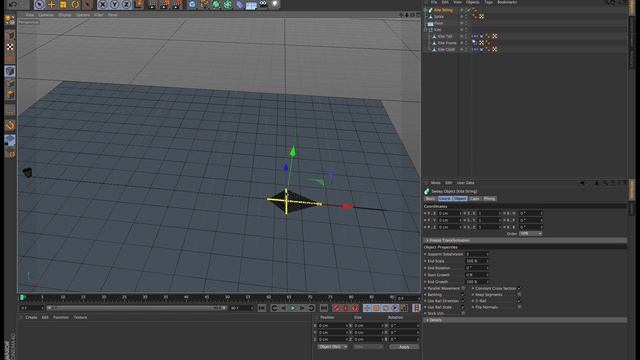
Task: Open Edit Render Settings icon
Action: [177, 4]
